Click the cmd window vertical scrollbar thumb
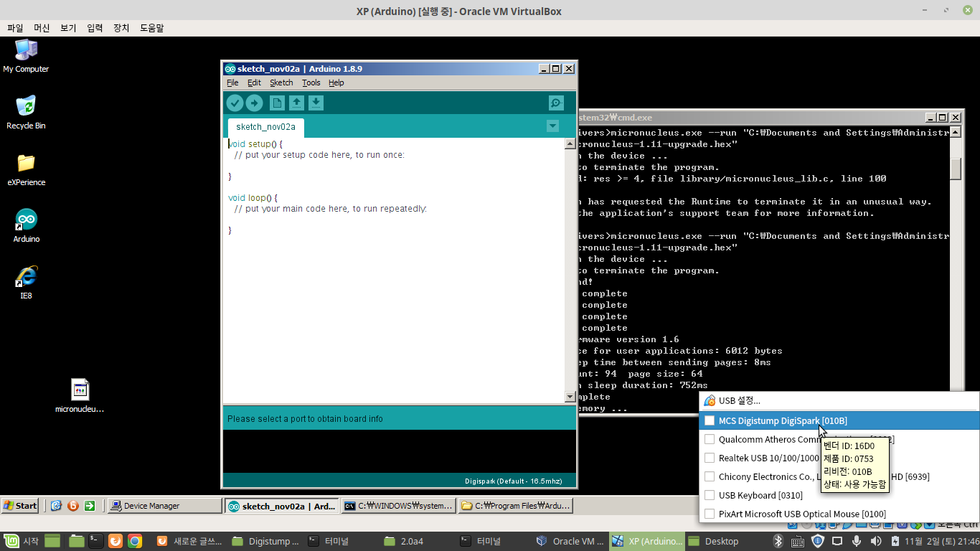 [x=956, y=169]
